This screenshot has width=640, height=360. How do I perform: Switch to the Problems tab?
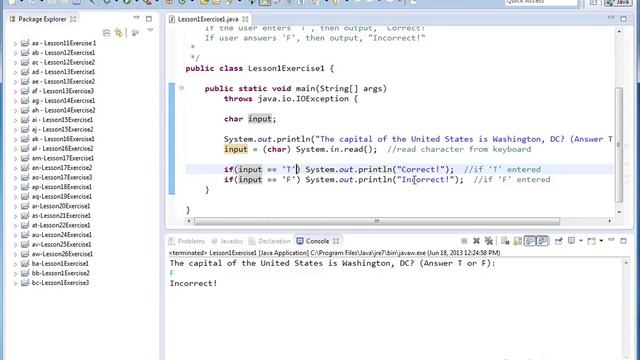187,241
